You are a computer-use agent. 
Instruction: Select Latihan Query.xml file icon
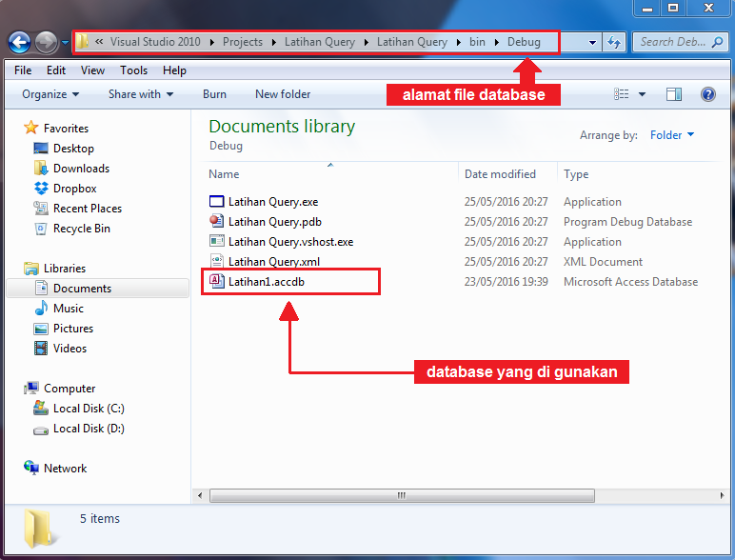tap(216, 261)
